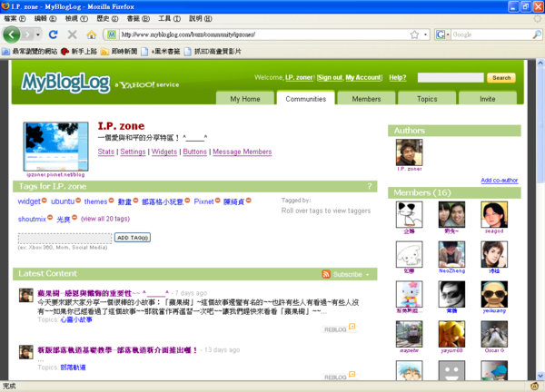The image size is (545, 392).
Task: Switch to the Members tab
Action: coord(366,99)
